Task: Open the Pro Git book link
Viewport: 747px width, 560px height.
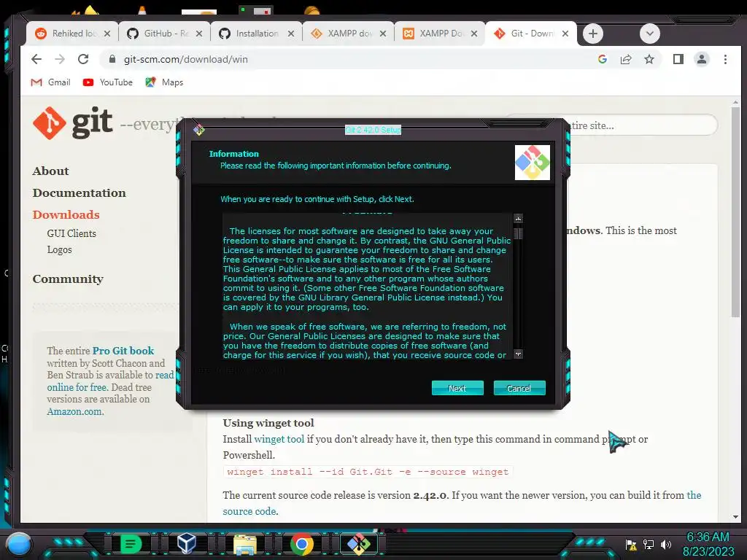Action: click(x=123, y=351)
